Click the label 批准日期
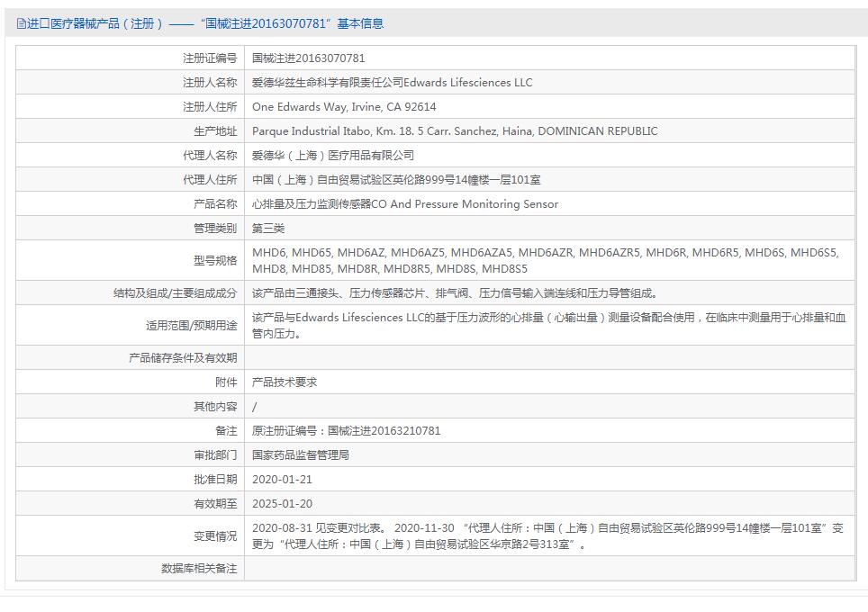This screenshot has width=868, height=612. pyautogui.click(x=215, y=480)
